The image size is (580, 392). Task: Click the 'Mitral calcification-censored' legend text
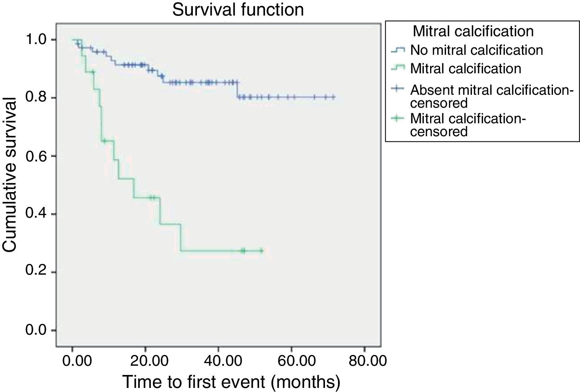pos(468,125)
